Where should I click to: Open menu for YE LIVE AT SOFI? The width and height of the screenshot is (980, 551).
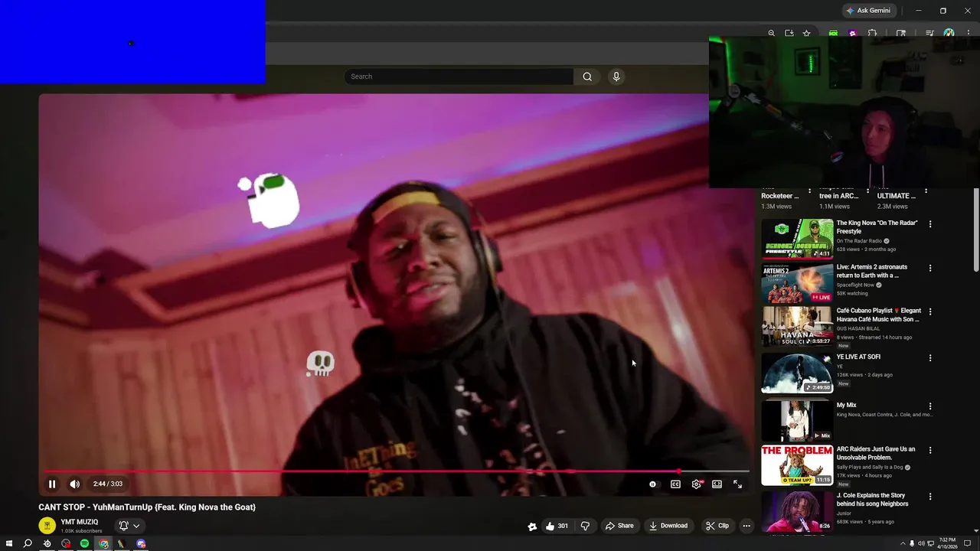click(930, 358)
